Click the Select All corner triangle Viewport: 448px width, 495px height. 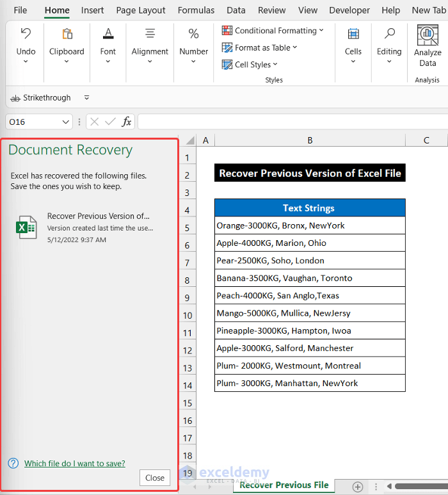point(190,140)
